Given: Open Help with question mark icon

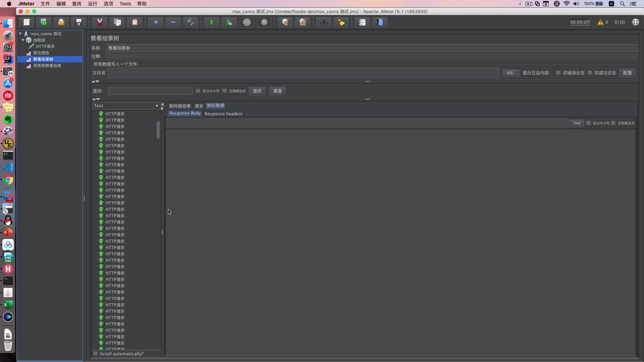Looking at the screenshot, I should click(x=380, y=22).
